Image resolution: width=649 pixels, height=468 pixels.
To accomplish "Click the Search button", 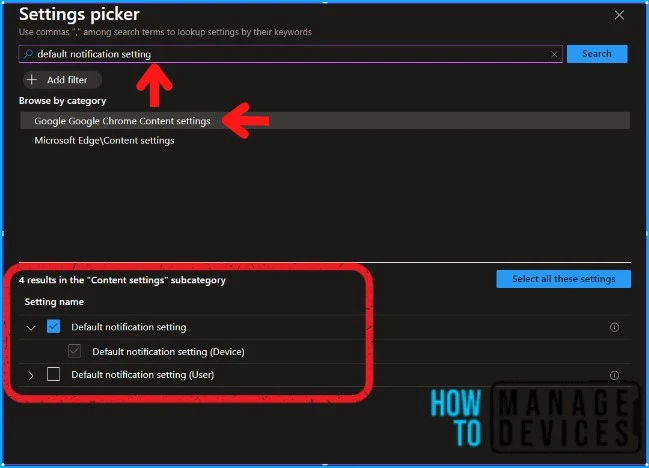I will pos(597,54).
